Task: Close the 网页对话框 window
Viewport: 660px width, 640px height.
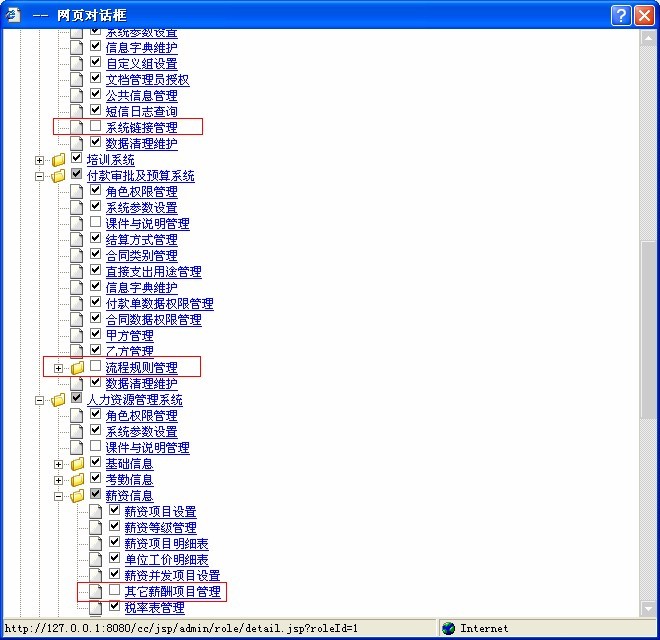Action: [644, 16]
